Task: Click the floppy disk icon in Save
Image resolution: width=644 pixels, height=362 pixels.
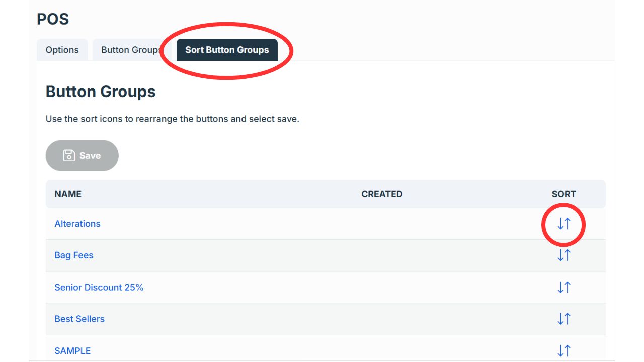Action: tap(69, 156)
